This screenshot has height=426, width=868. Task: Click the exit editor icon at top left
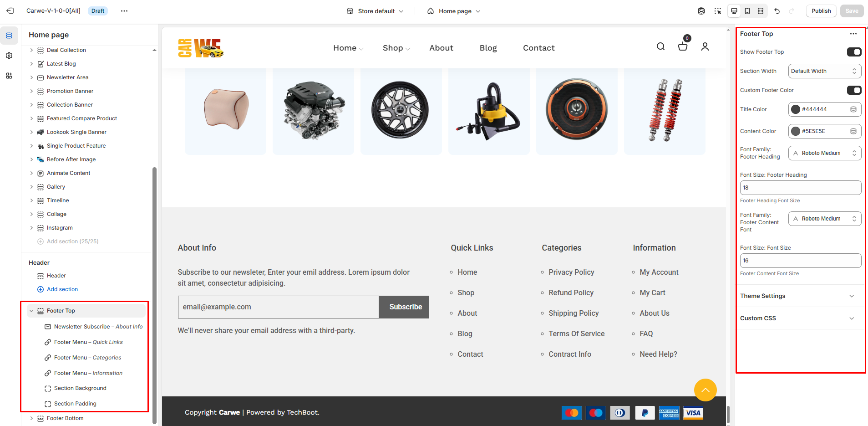(x=10, y=11)
